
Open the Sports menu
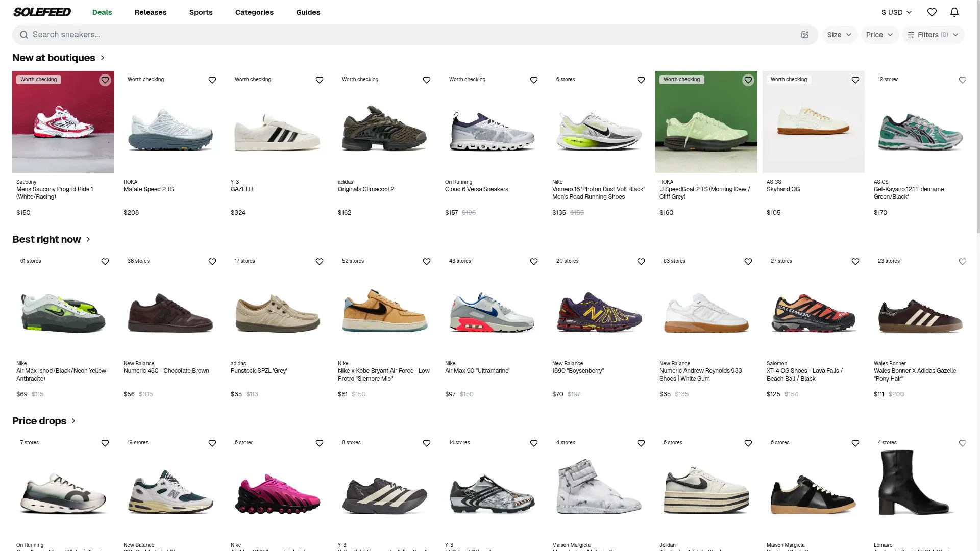click(x=201, y=12)
